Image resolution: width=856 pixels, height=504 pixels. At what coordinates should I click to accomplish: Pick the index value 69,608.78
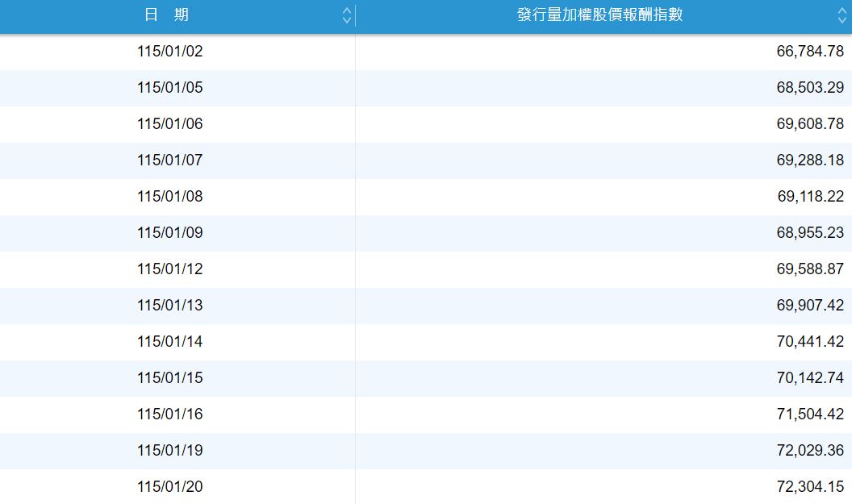810,124
